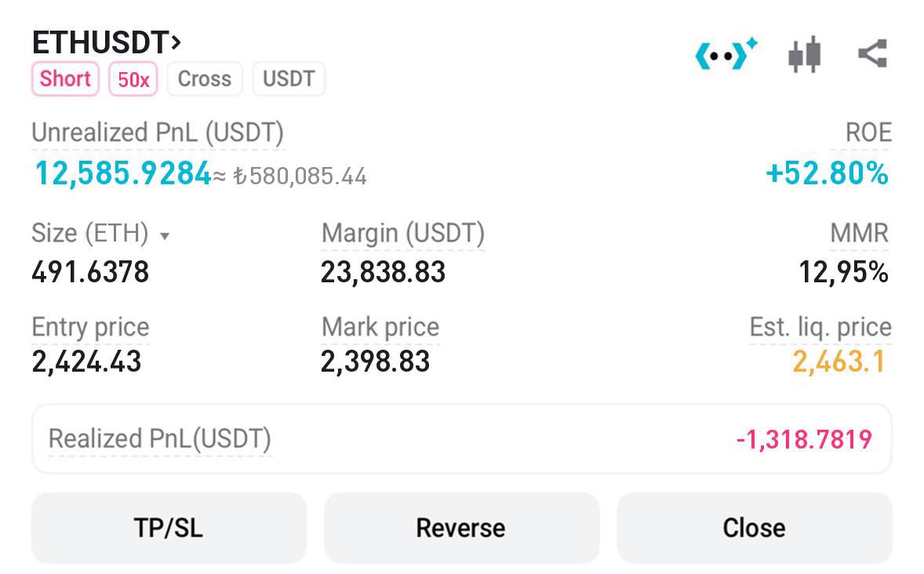Change the 50x leverage tag

pyautogui.click(x=133, y=79)
